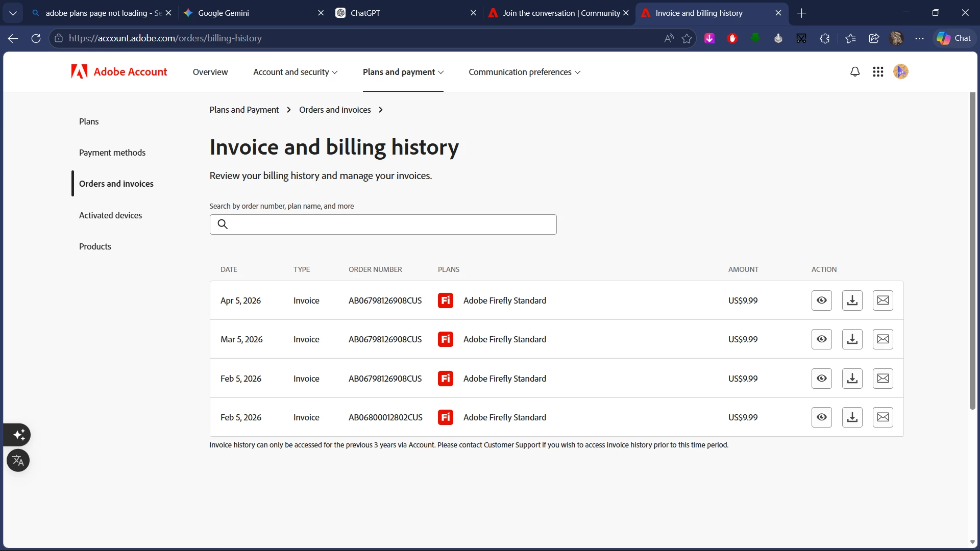Open the browser Extensions puzzle icon
Screen dimensions: 980x551
tap(824, 38)
